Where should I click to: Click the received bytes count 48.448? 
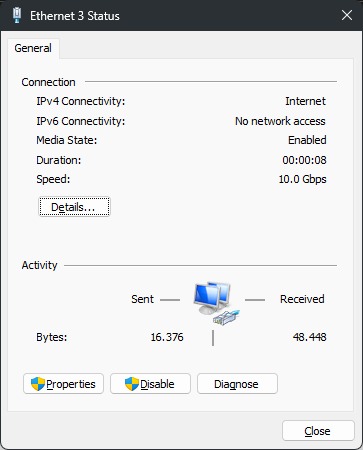coord(310,337)
